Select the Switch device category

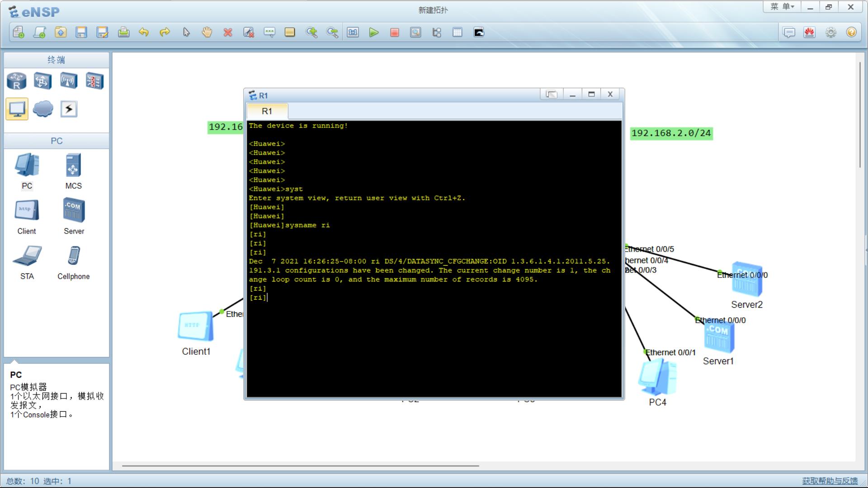[42, 81]
